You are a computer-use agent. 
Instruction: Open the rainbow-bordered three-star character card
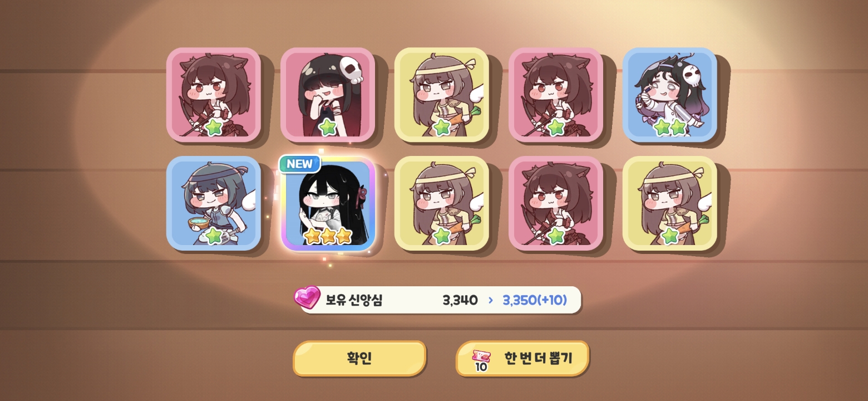(x=328, y=203)
